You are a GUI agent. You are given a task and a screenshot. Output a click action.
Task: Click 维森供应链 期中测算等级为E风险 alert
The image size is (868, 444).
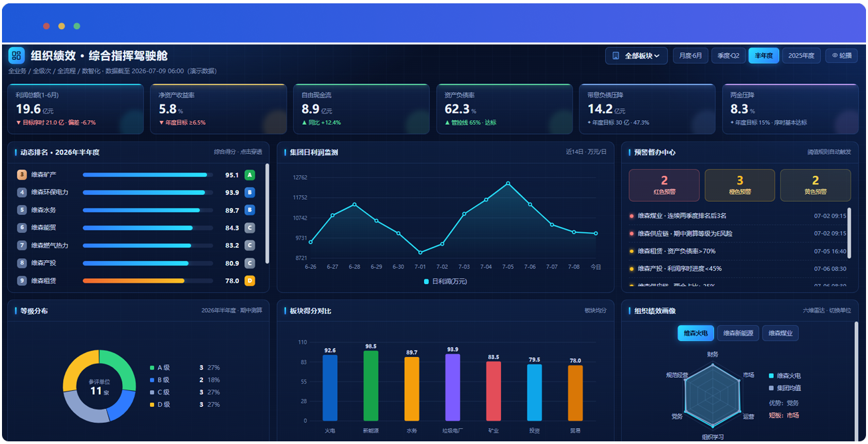737,234
